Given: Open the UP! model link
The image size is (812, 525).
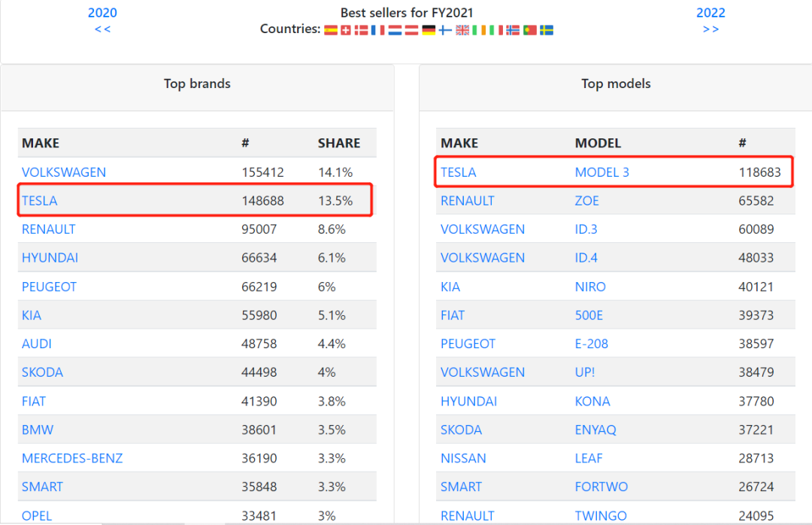Looking at the screenshot, I should point(585,372).
